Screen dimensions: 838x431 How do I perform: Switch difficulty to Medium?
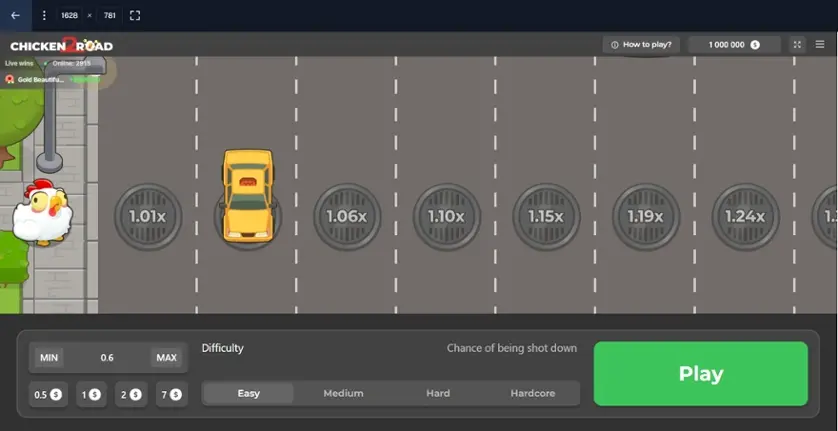point(343,393)
